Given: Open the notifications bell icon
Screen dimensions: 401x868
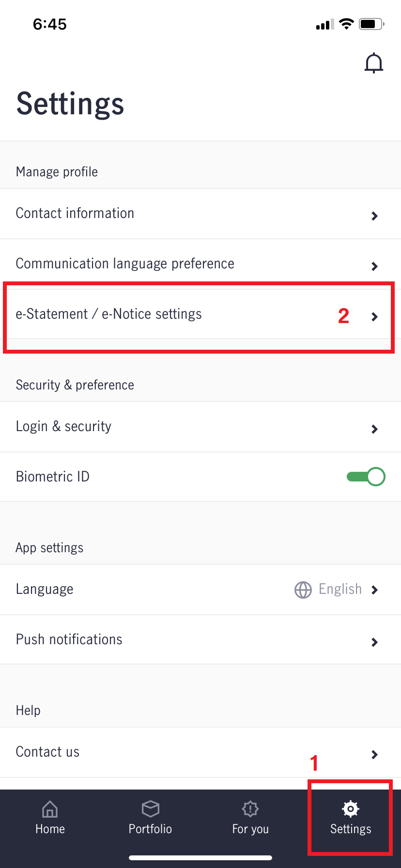Looking at the screenshot, I should click(374, 63).
